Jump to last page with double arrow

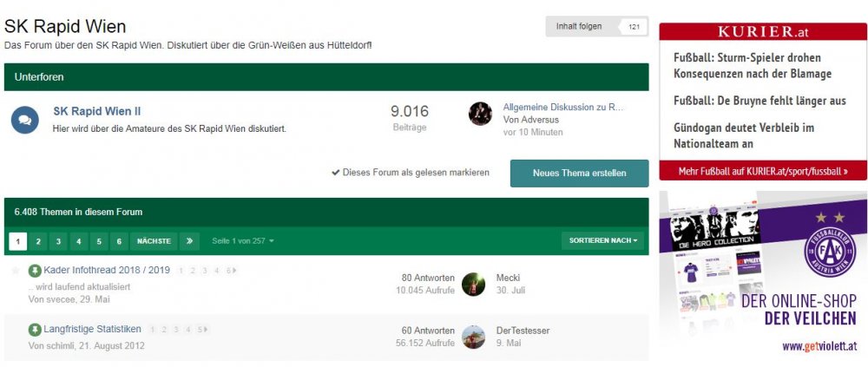(189, 241)
